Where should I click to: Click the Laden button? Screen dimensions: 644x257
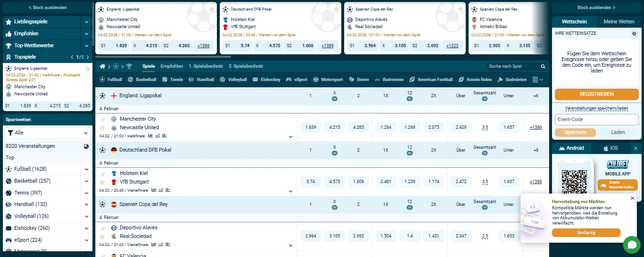[618, 133]
